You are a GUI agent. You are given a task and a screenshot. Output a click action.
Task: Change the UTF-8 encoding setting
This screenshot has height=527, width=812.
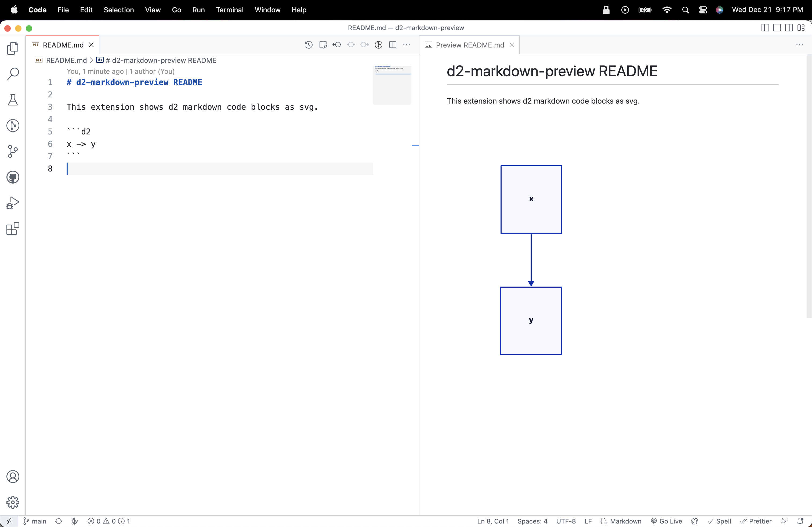(x=566, y=521)
